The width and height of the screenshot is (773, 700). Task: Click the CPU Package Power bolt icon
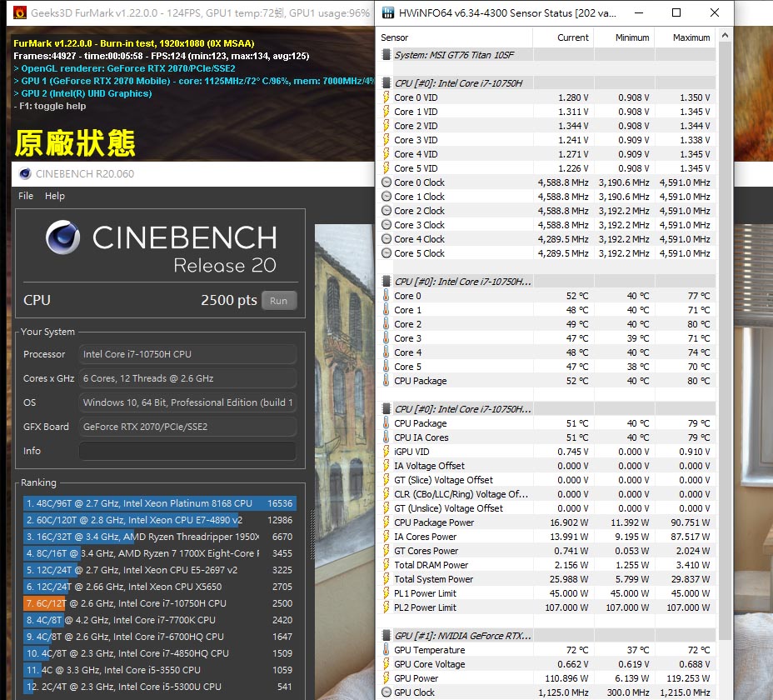pyautogui.click(x=386, y=522)
